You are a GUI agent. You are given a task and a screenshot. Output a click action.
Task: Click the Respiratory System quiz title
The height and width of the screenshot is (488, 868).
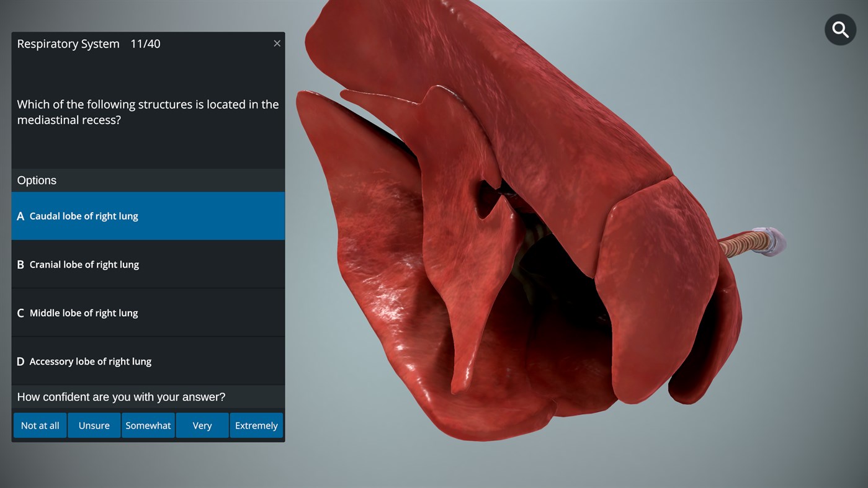[68, 43]
